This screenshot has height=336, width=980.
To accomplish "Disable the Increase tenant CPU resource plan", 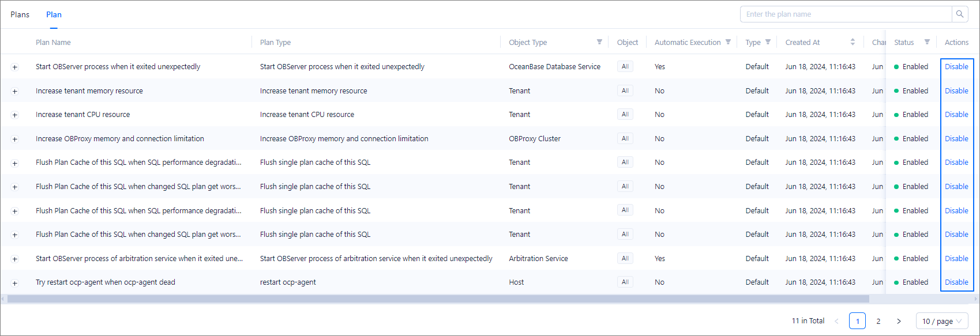I will pyautogui.click(x=956, y=115).
